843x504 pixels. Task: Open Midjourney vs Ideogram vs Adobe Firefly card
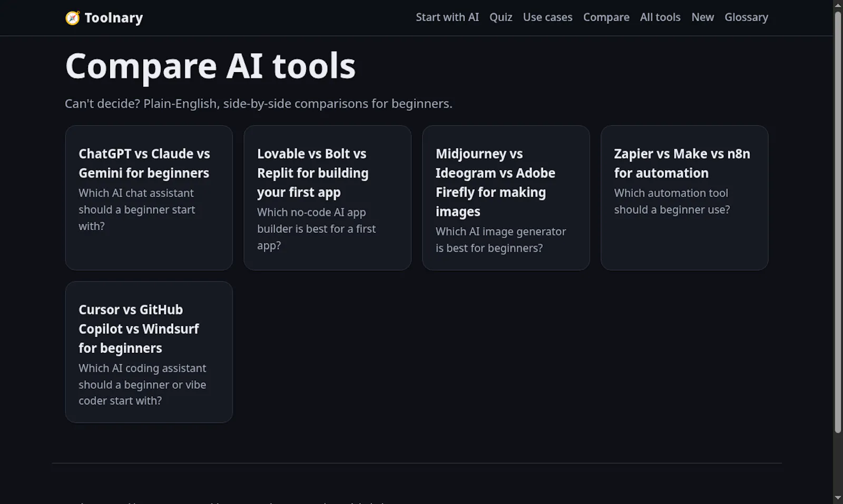[506, 197]
